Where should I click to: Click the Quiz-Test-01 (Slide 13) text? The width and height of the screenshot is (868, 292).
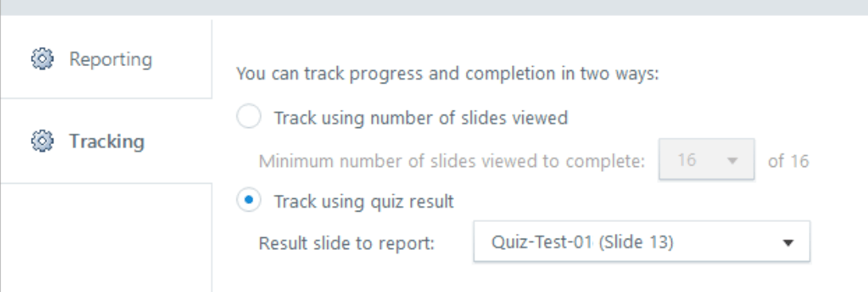point(582,242)
